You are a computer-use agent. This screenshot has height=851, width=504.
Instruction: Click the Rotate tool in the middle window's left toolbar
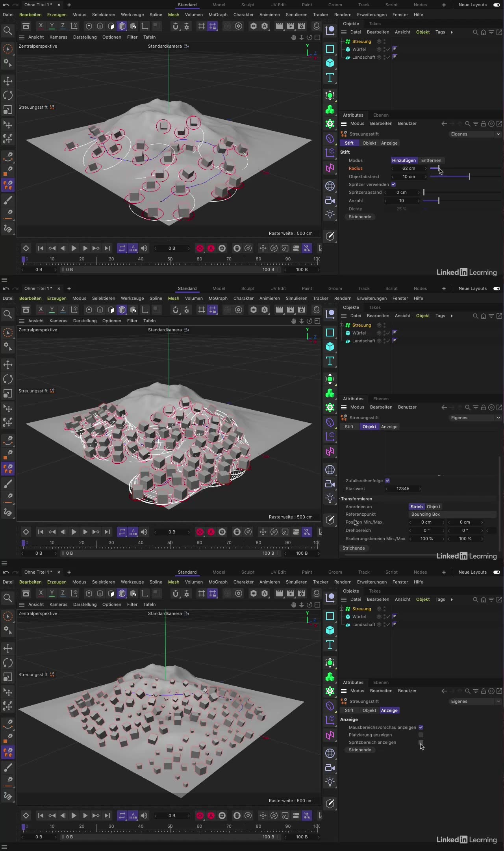(8, 379)
